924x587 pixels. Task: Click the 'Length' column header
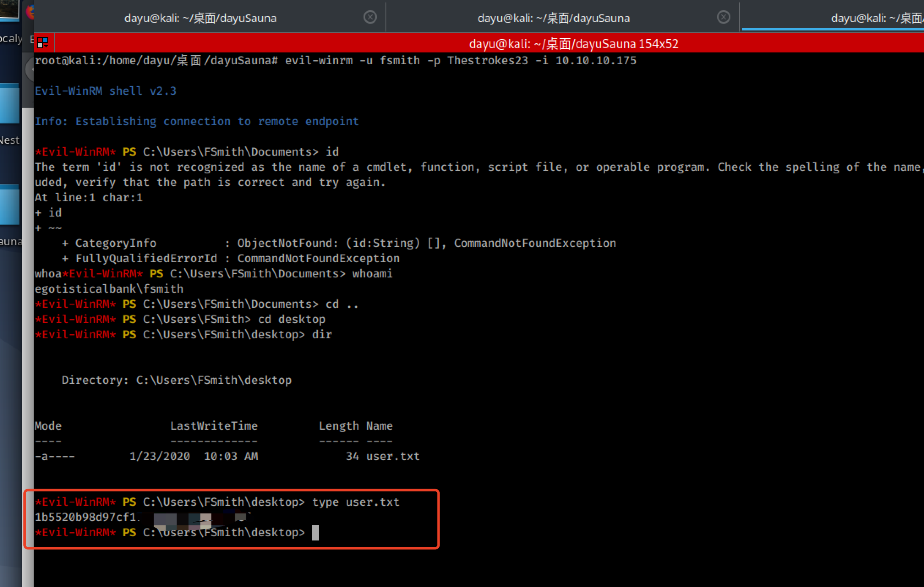tap(339, 426)
